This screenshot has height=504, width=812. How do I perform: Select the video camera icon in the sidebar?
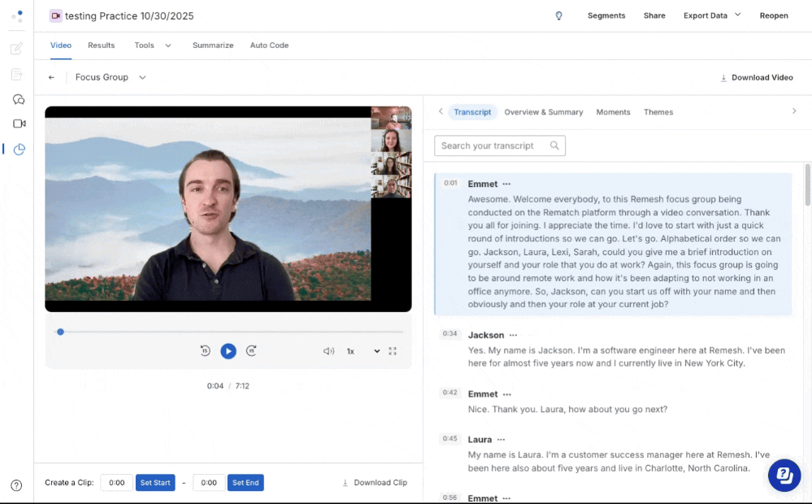click(x=18, y=123)
